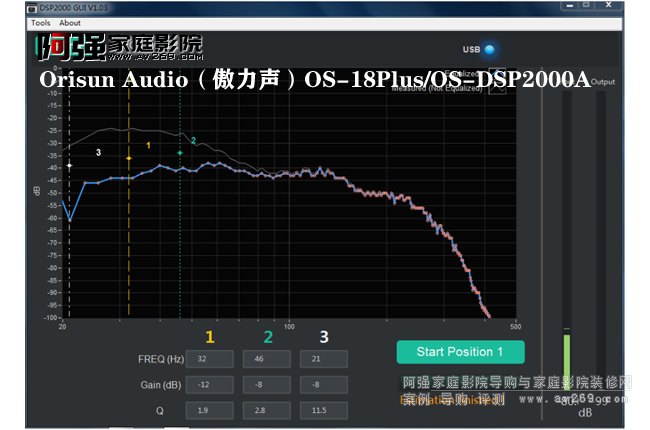Click the yellow band 1 column header
Image resolution: width=650 pixels, height=430 pixels.
pos(210,338)
